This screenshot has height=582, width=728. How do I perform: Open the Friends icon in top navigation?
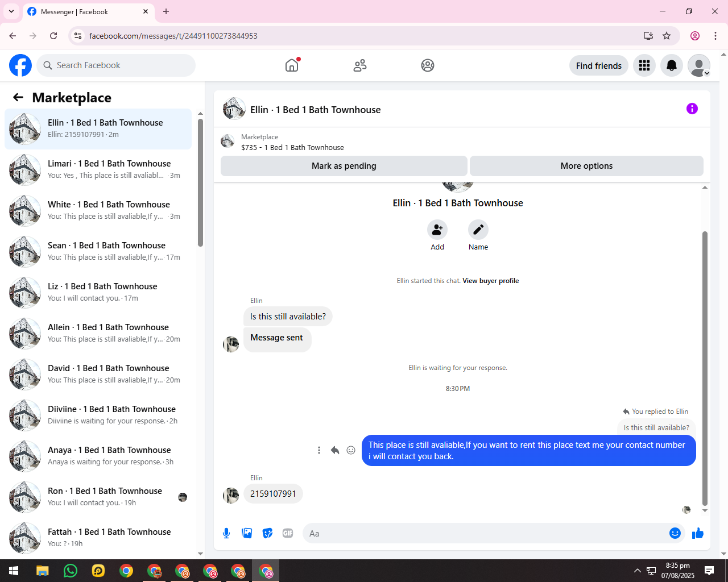click(360, 65)
